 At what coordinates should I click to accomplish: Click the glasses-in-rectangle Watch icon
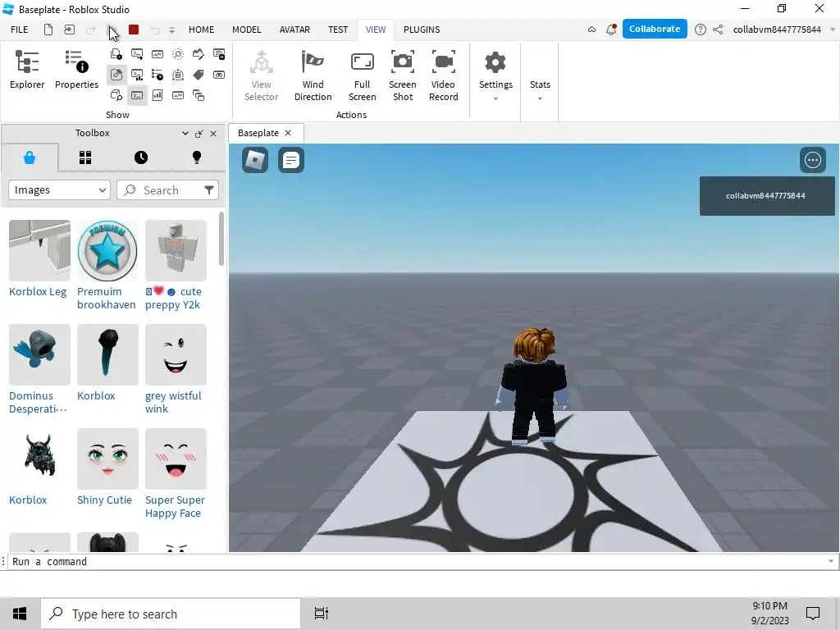[219, 75]
